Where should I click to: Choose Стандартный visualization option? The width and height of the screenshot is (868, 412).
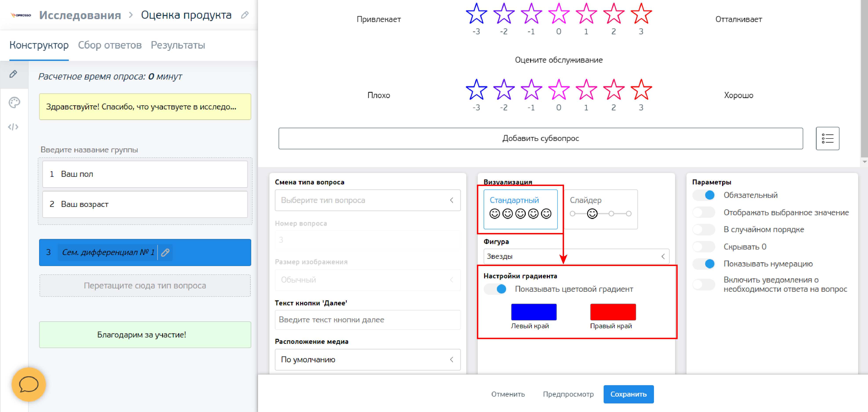pyautogui.click(x=520, y=209)
